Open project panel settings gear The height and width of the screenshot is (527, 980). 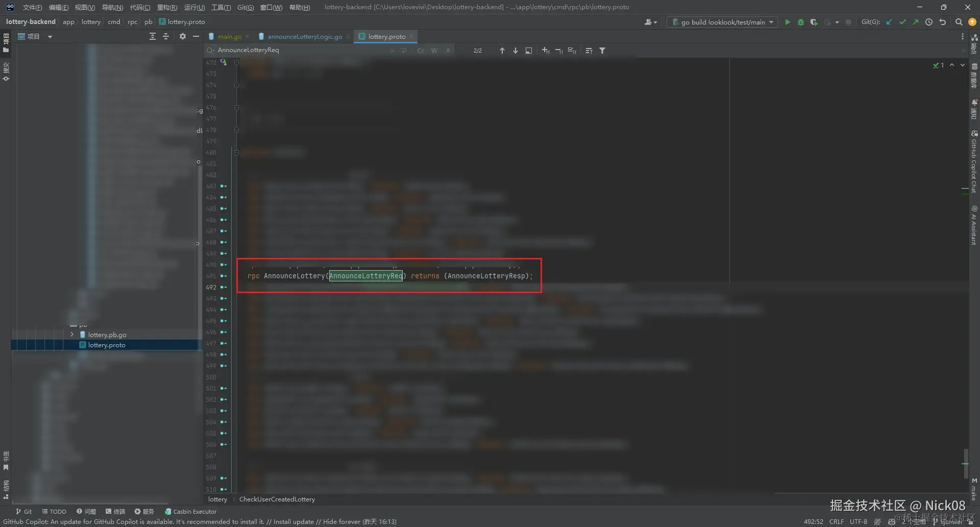(183, 36)
